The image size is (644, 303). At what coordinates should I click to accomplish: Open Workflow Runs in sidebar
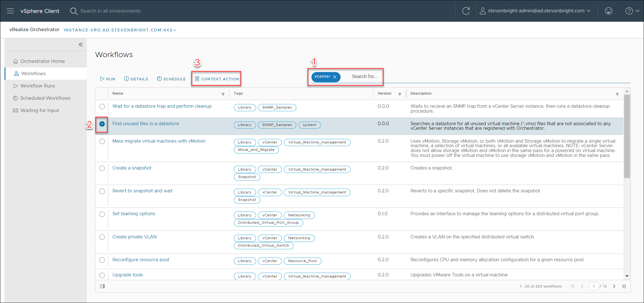[x=46, y=86]
